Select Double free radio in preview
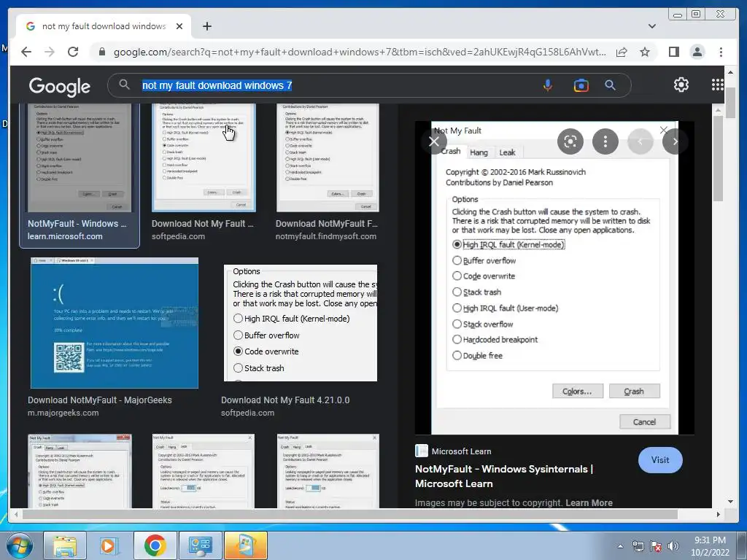Image resolution: width=747 pixels, height=560 pixels. click(457, 356)
